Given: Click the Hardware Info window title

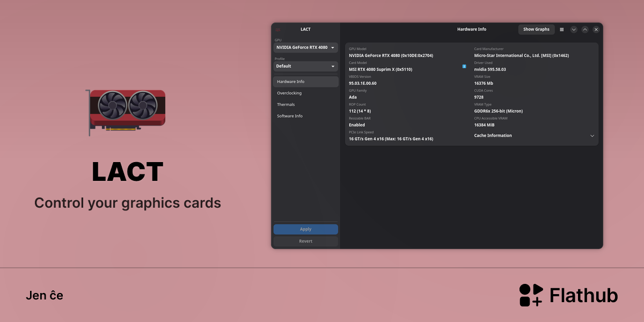Looking at the screenshot, I should click(x=472, y=30).
